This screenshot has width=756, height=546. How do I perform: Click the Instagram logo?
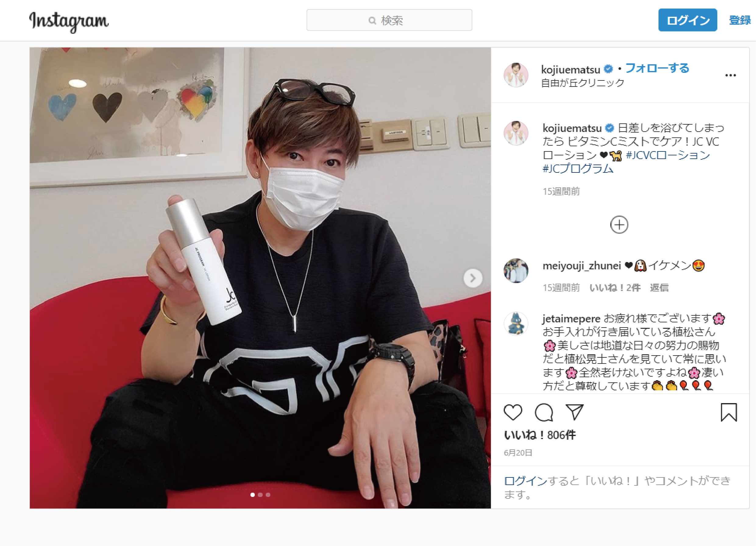[x=69, y=21]
